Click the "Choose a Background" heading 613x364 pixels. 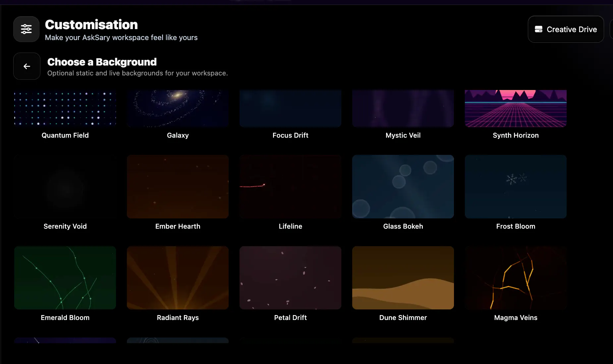(102, 62)
